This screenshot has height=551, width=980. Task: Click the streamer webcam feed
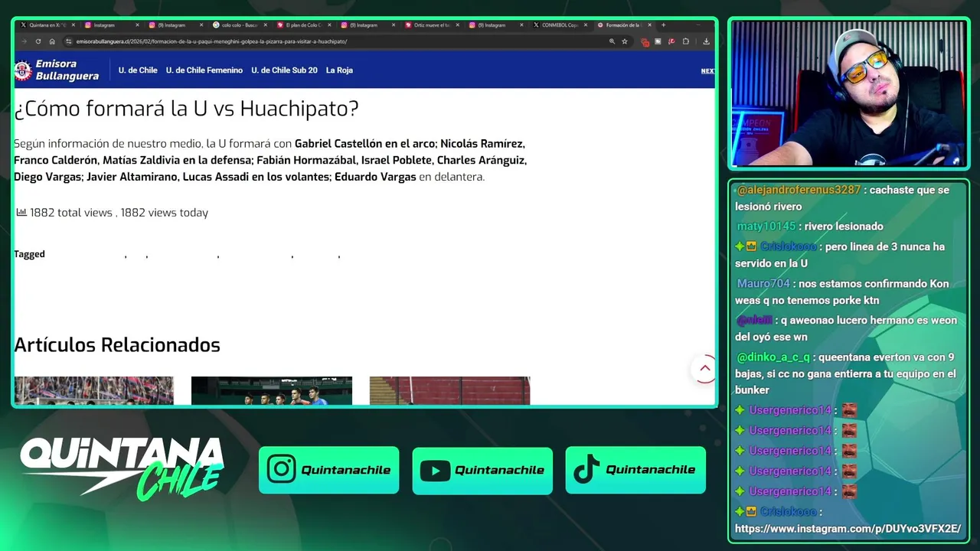(x=848, y=93)
